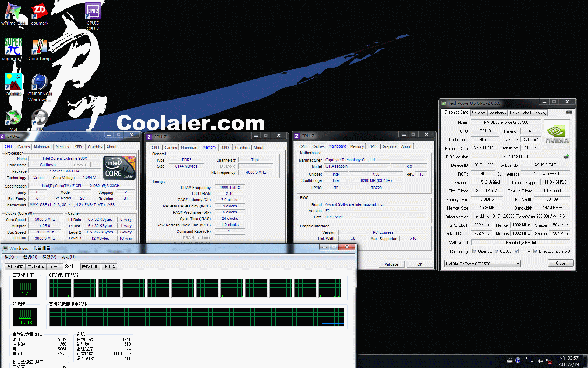
Task: Click the GPU-Z screenshot camera icon
Action: pyautogui.click(x=569, y=112)
